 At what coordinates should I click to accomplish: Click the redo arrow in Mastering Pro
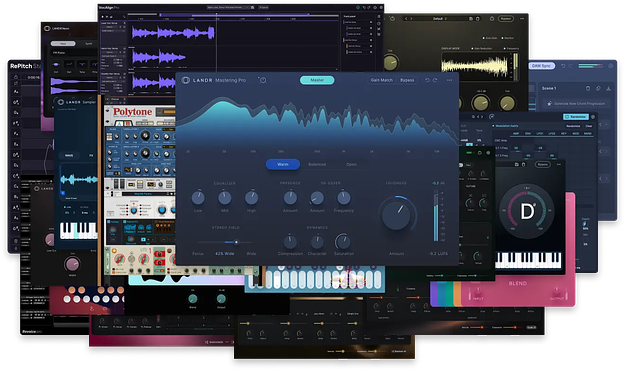(x=435, y=80)
